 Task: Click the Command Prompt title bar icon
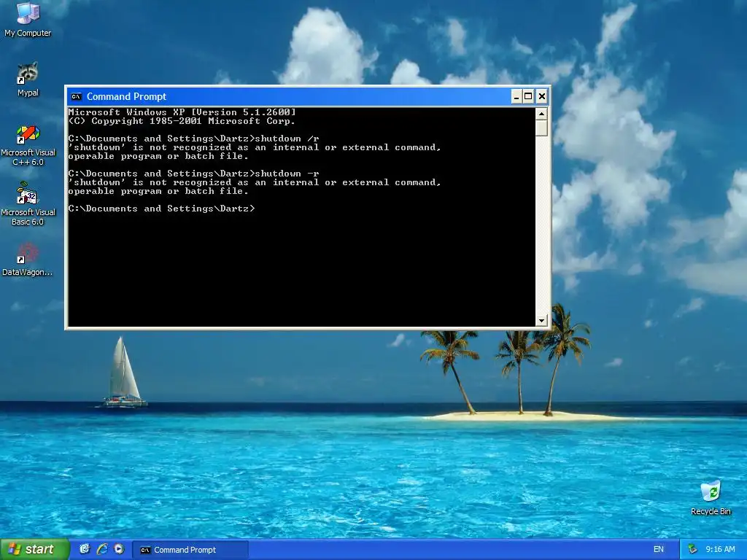coord(76,97)
